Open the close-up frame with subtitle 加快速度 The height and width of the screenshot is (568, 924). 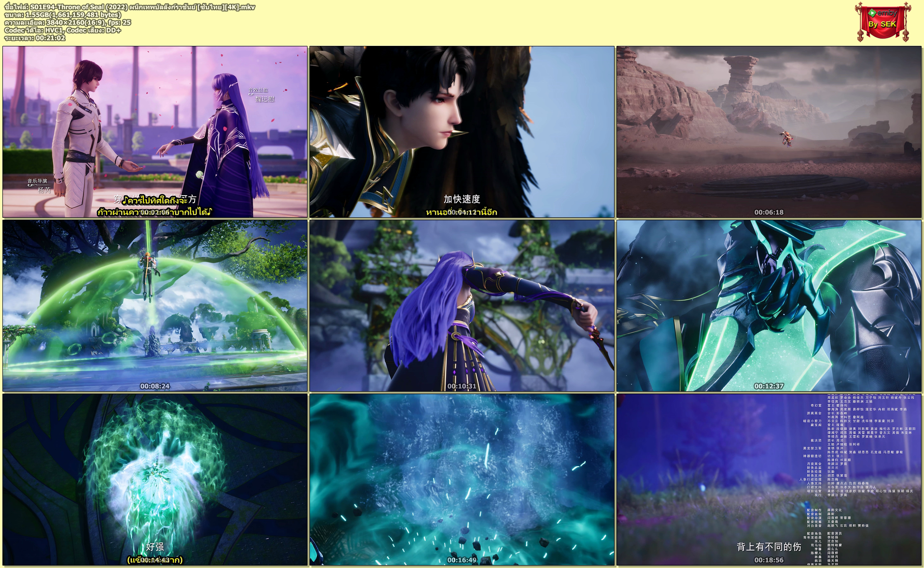coord(462,132)
